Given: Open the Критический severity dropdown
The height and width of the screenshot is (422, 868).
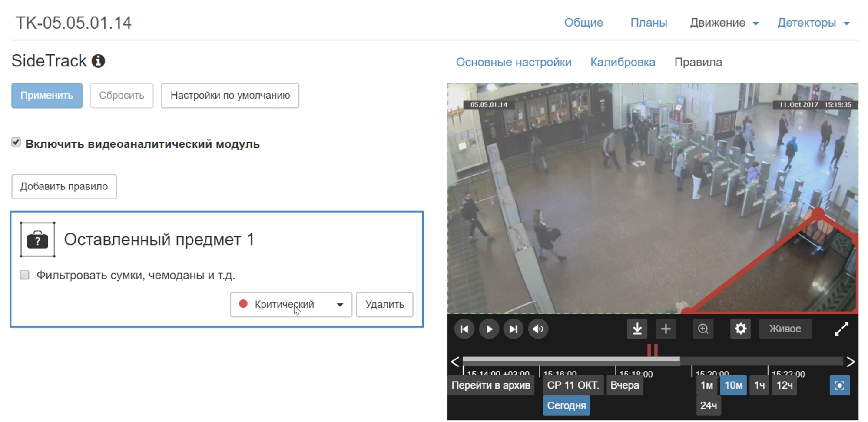Looking at the screenshot, I should 291,305.
